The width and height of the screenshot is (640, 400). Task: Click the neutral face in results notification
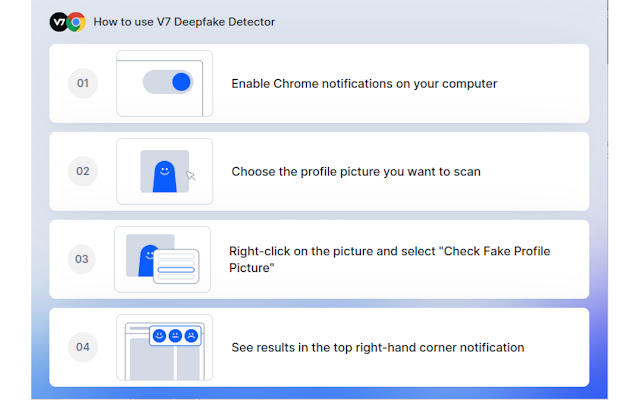click(x=175, y=336)
